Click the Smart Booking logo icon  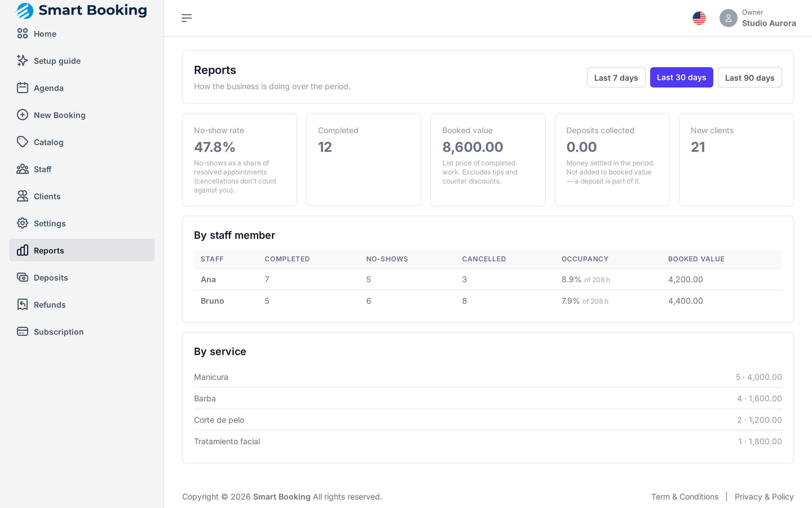(25, 10)
